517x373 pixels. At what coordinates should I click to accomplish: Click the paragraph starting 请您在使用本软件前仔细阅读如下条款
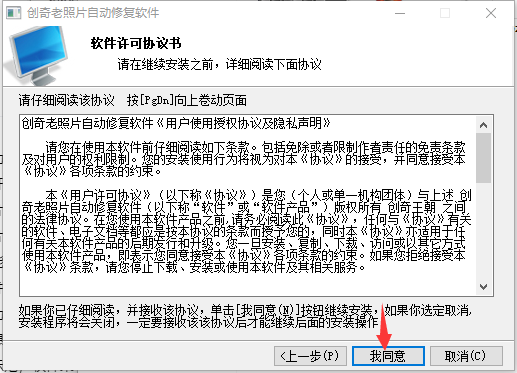[x=244, y=159]
